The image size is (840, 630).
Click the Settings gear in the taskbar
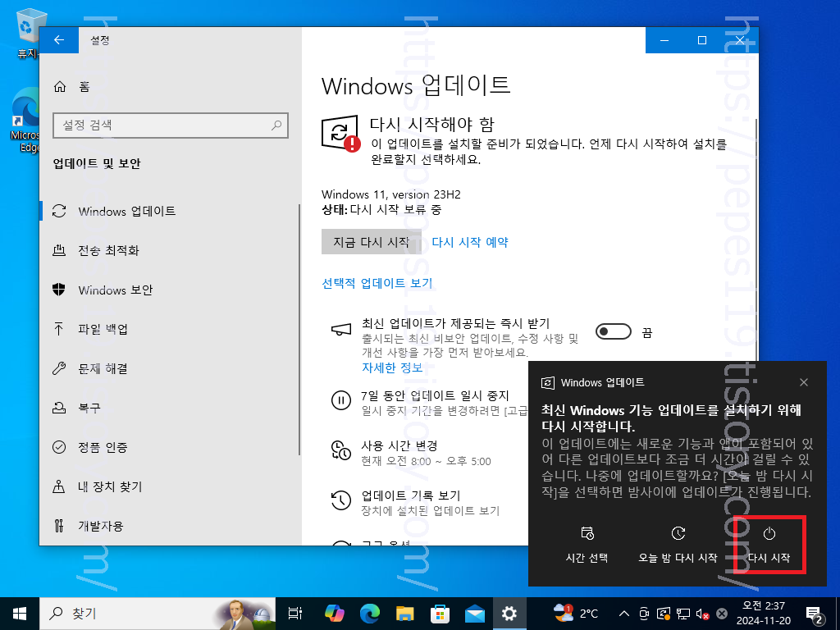point(509,614)
